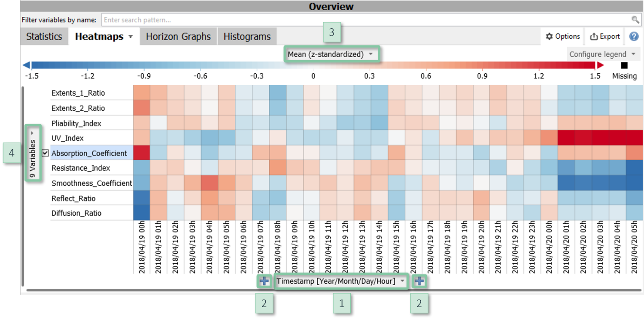
Task: Open the Options settings button
Action: pos(562,37)
